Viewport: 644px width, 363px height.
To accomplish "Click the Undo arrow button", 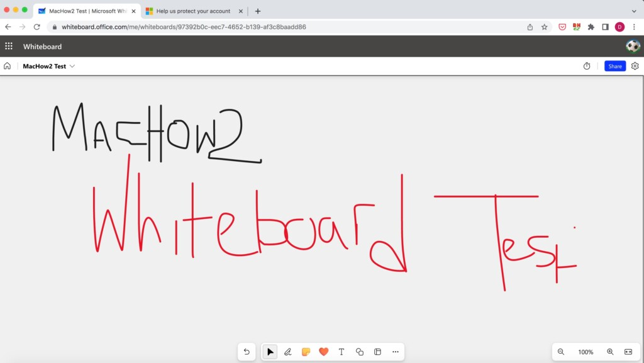I will (247, 352).
